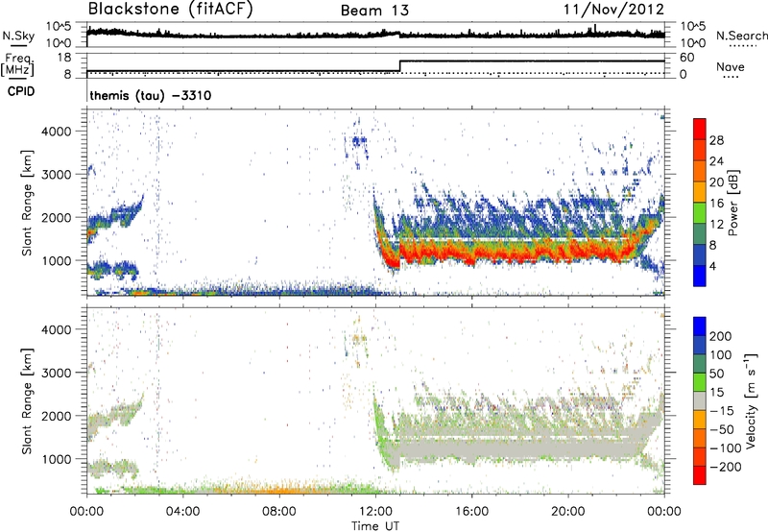Image resolution: width=768 pixels, height=532 pixels.
Task: Click the Blackstone (fitACF) title
Action: pos(171,10)
